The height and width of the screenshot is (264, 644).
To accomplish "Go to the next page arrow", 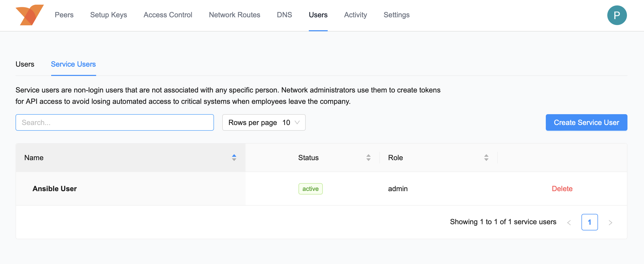I will 610,222.
